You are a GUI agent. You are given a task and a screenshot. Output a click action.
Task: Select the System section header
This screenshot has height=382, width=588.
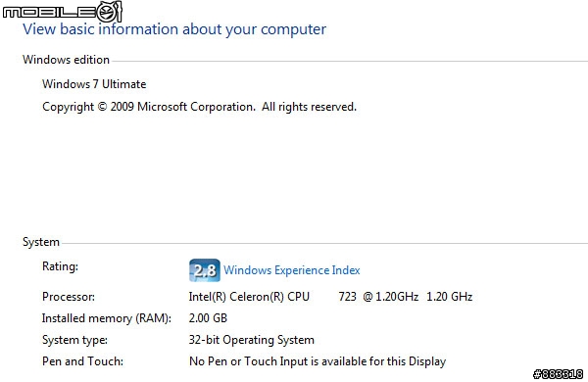point(41,242)
